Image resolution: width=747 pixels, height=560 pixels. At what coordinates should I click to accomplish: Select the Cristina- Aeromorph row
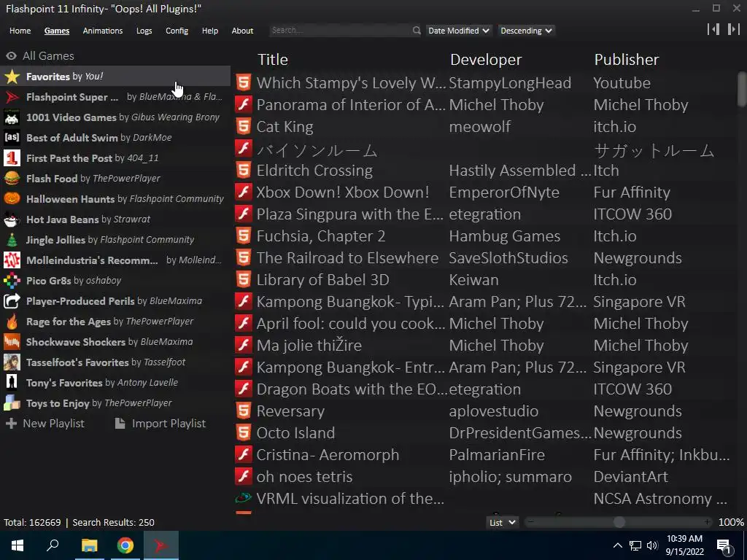(x=485, y=455)
